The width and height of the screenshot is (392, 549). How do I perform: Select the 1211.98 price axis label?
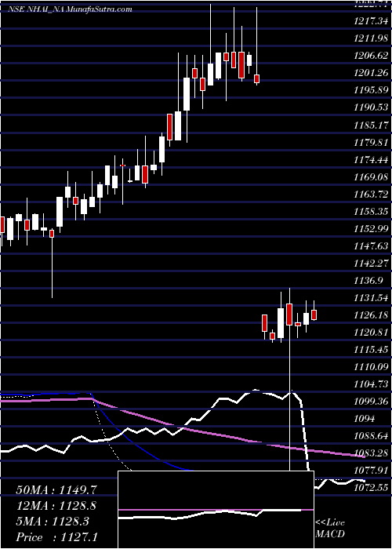point(370,38)
